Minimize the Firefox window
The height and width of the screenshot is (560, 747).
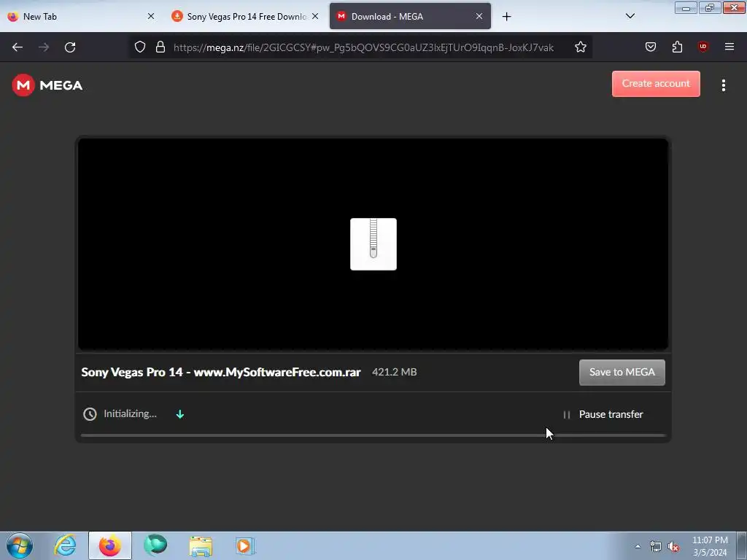point(686,7)
